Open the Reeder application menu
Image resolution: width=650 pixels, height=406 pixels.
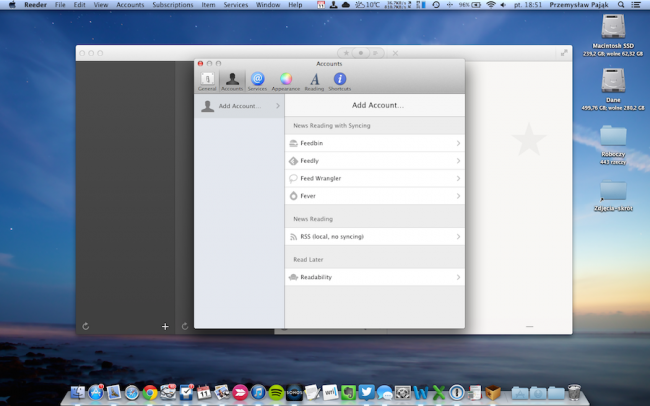pyautogui.click(x=35, y=5)
